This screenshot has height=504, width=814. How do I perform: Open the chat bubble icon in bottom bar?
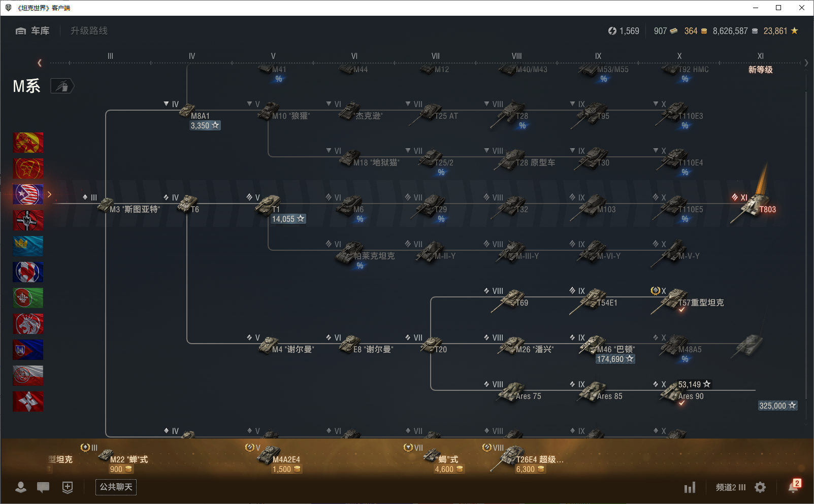click(x=43, y=487)
